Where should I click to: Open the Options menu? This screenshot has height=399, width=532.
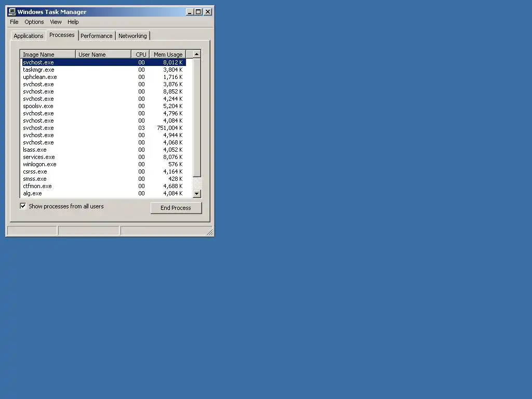coord(34,22)
